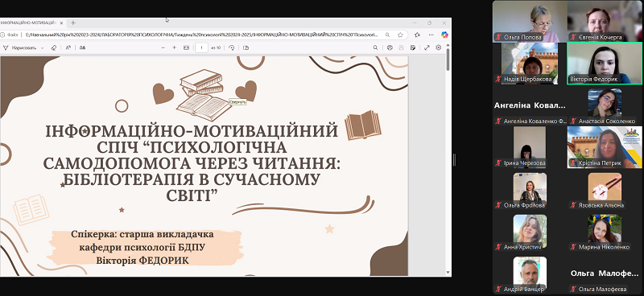Toggle the page view layout icon
644x296 pixels.
click(x=246, y=47)
